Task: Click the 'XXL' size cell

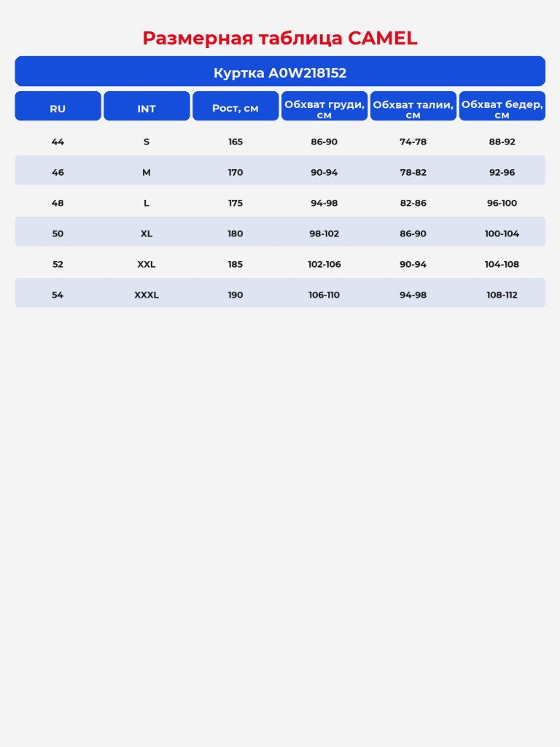Action: click(x=147, y=264)
